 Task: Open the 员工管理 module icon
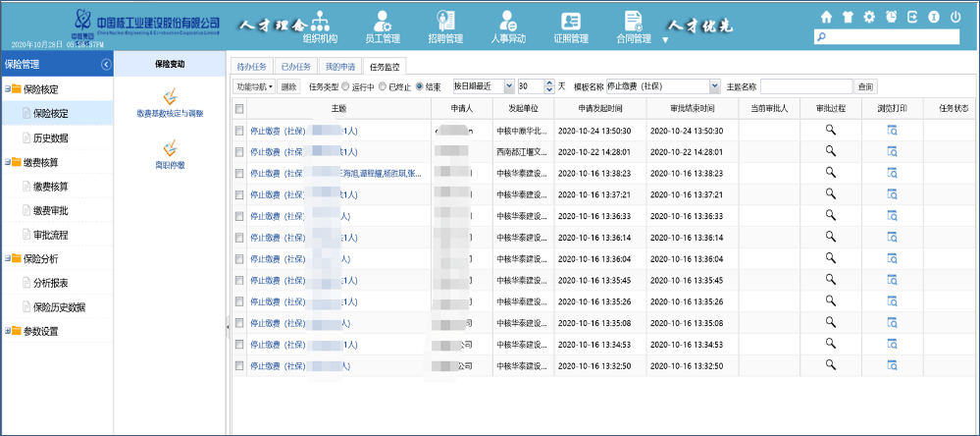click(x=382, y=27)
